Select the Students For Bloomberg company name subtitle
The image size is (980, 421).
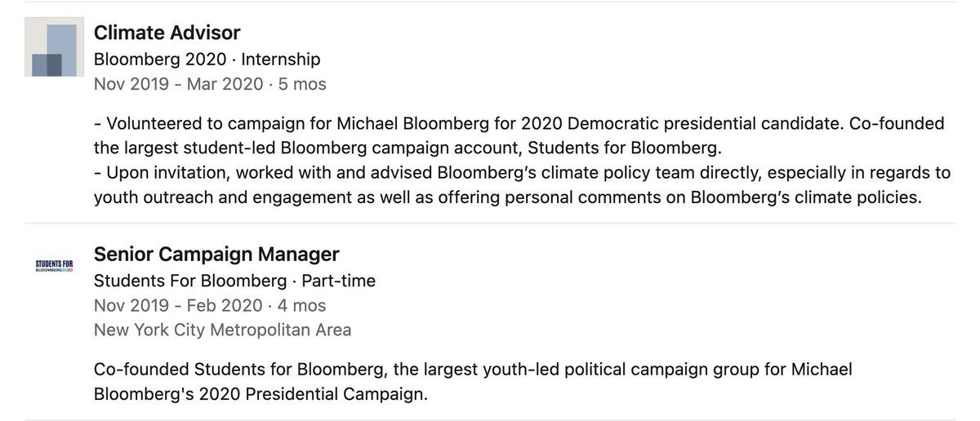(x=190, y=281)
